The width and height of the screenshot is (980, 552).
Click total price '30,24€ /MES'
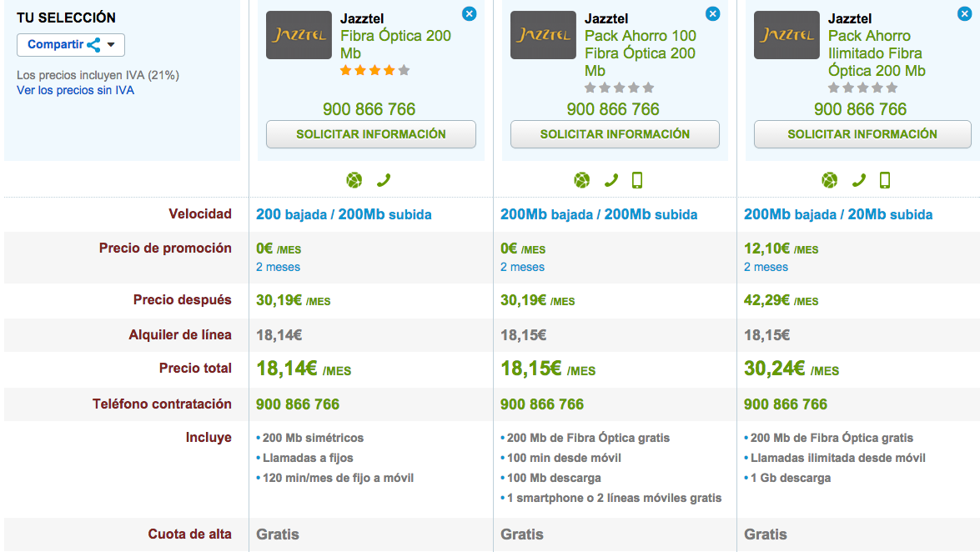(x=792, y=369)
